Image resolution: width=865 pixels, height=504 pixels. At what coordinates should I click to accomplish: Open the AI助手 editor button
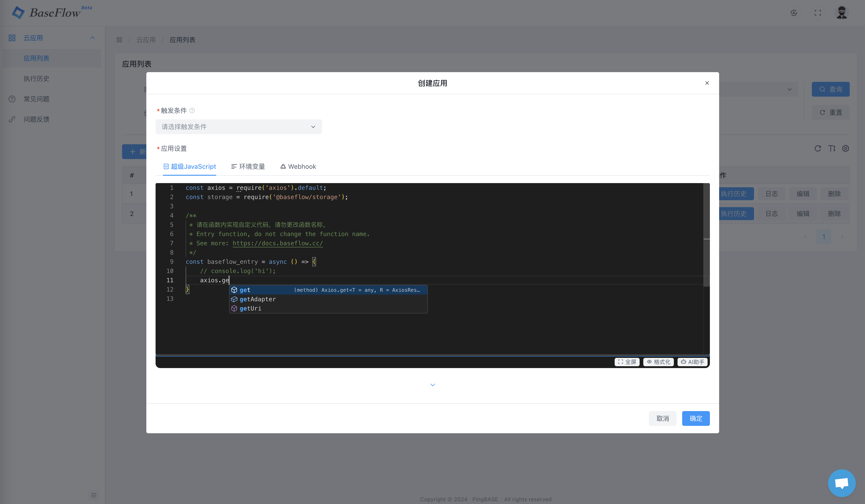coord(692,362)
